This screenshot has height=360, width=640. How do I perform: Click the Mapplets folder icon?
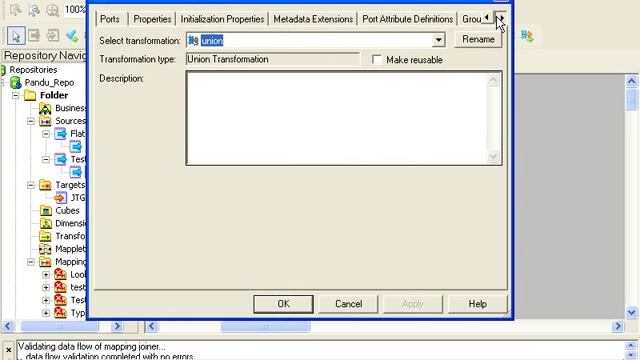coord(45,249)
